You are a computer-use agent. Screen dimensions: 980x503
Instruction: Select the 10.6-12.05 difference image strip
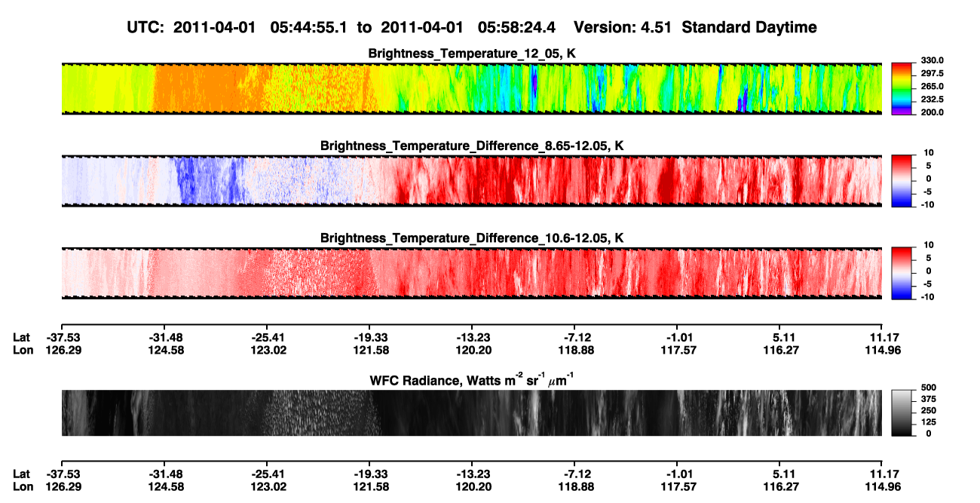tap(471, 273)
